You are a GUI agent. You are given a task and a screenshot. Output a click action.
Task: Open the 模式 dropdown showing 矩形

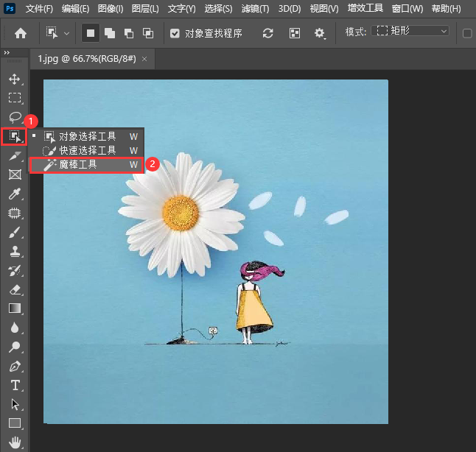tap(410, 32)
